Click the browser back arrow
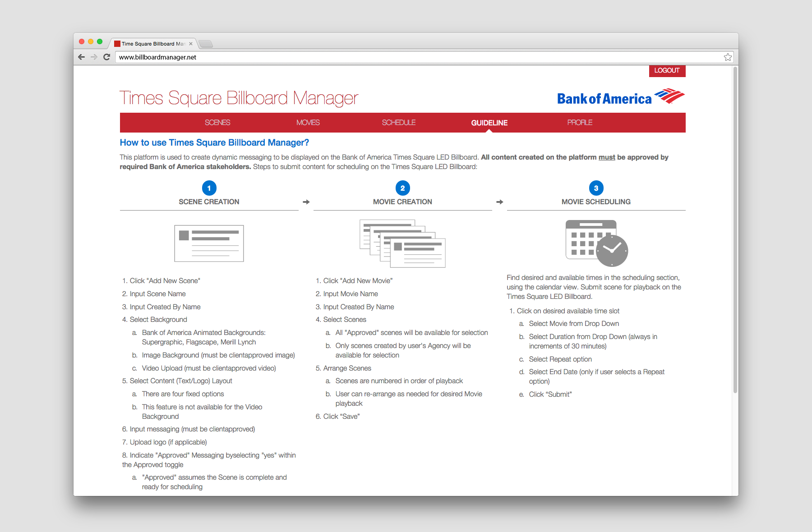 tap(81, 57)
